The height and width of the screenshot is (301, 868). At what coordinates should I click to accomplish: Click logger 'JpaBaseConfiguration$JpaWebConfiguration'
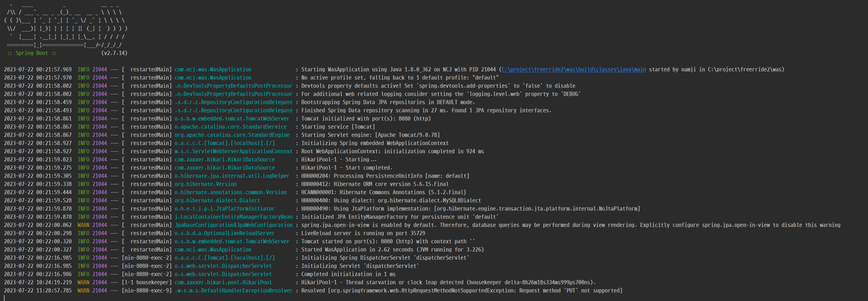point(233,225)
